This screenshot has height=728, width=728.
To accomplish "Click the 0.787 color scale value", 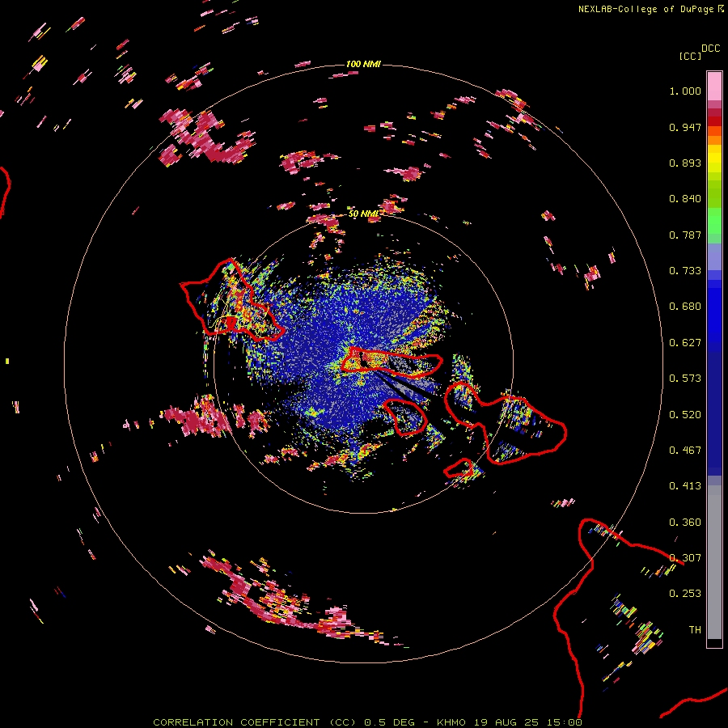I will (685, 235).
